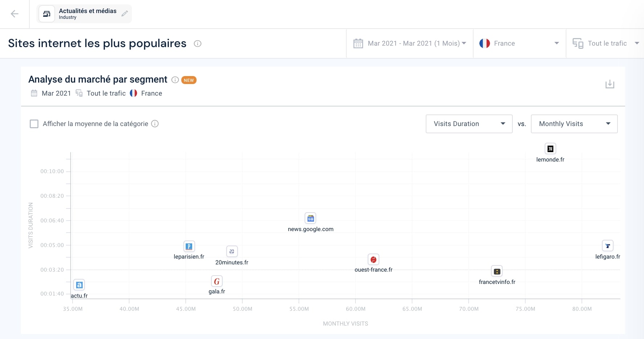Screen dimensions: 644x339
Task: Open the France country dropdown
Action: tap(520, 43)
